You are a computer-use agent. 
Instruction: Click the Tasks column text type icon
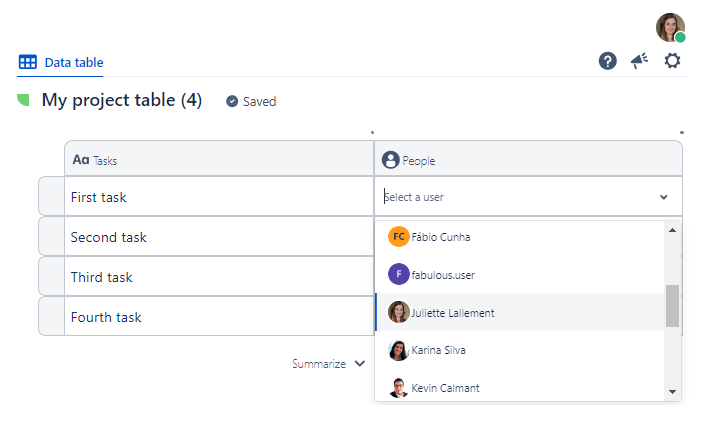pyautogui.click(x=81, y=160)
